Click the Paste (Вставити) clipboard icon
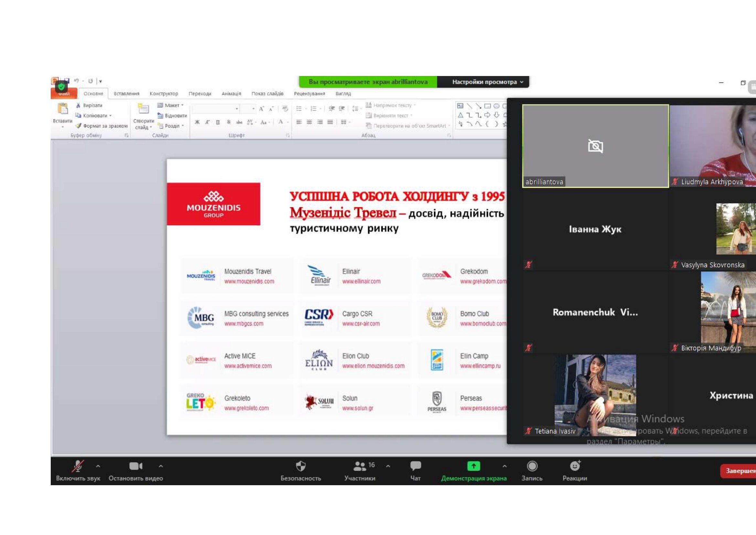Image resolution: width=756 pixels, height=535 pixels. (x=62, y=109)
